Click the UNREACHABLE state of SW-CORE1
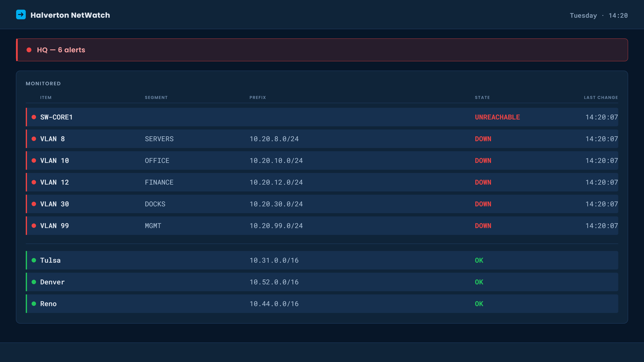Viewport: 644px width, 362px height. pyautogui.click(x=497, y=117)
